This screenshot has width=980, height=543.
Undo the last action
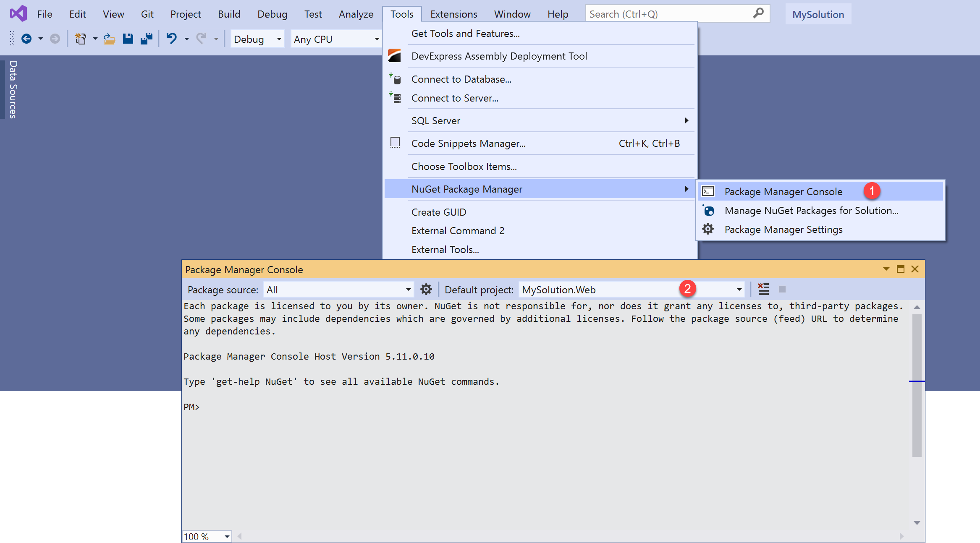(171, 39)
